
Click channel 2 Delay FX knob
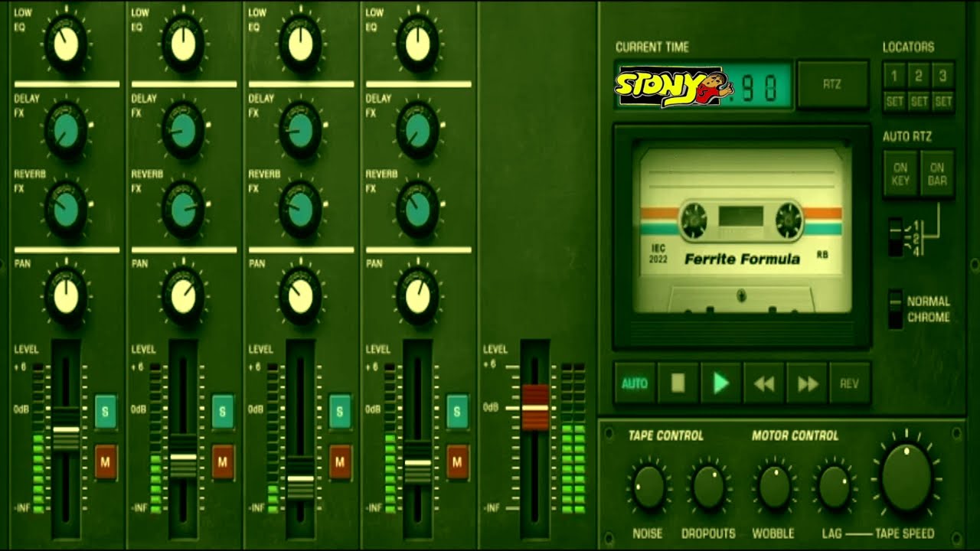click(x=184, y=130)
